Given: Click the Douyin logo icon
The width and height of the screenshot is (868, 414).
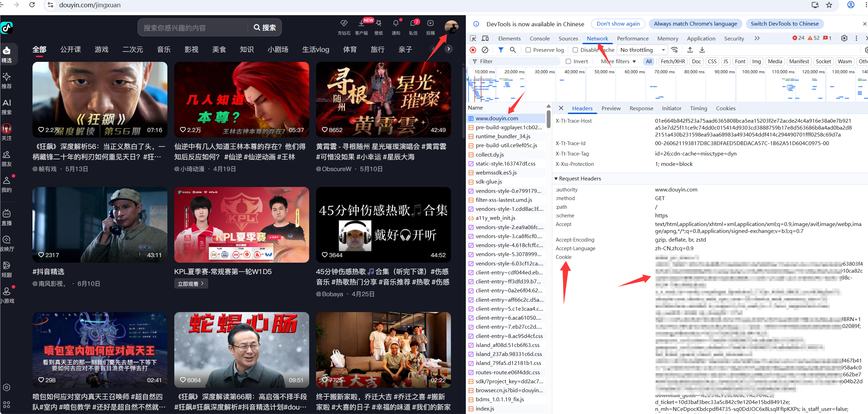Looking at the screenshot, I should click(x=7, y=28).
